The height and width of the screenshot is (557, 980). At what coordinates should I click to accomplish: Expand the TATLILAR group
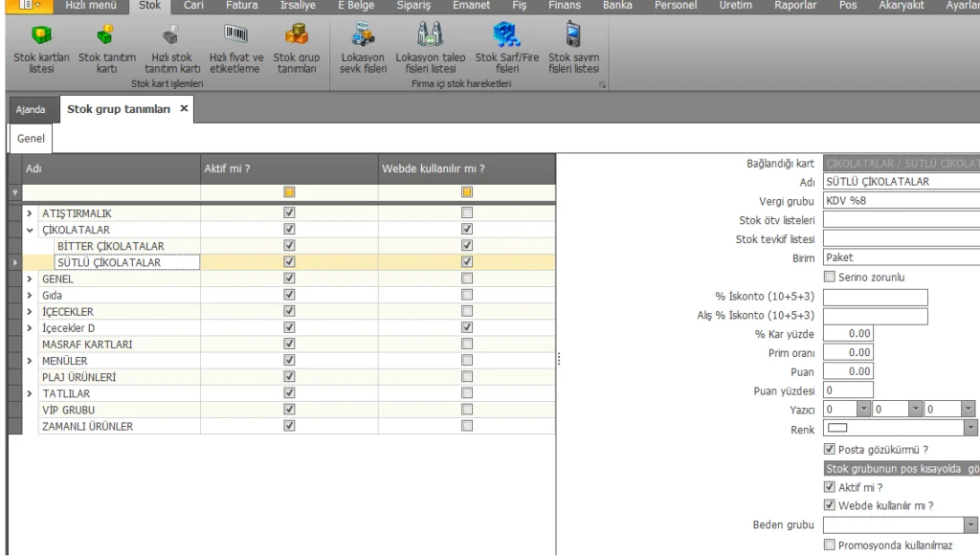click(30, 393)
